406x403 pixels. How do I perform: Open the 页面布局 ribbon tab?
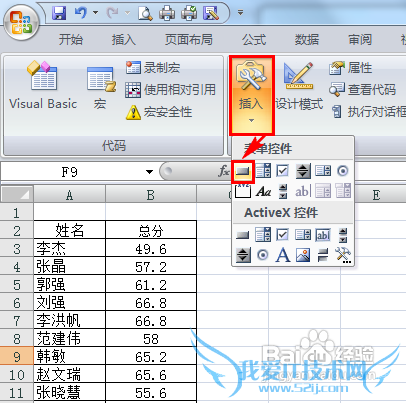(x=189, y=40)
